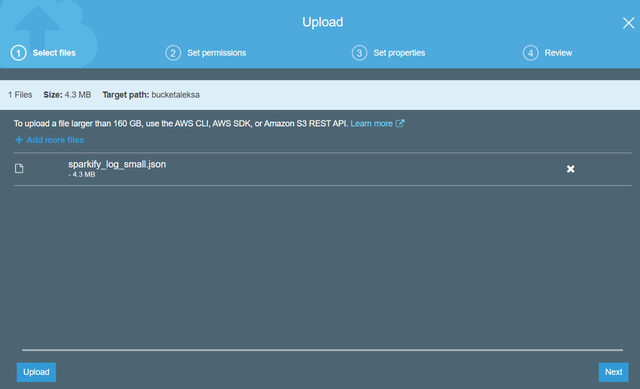640x389 pixels.
Task: Click the 4.3 MB size under the file name
Action: pos(82,175)
